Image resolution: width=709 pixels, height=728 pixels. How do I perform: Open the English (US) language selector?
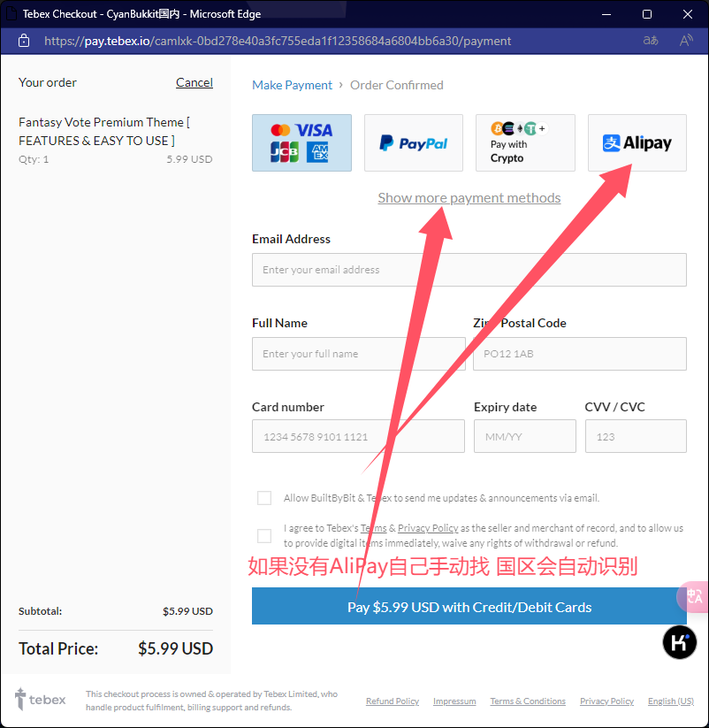(x=670, y=701)
